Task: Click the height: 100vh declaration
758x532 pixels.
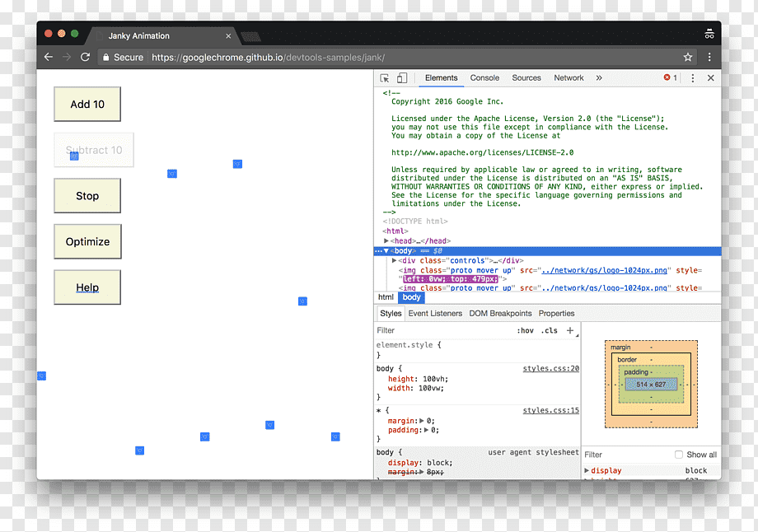Action: point(418,379)
